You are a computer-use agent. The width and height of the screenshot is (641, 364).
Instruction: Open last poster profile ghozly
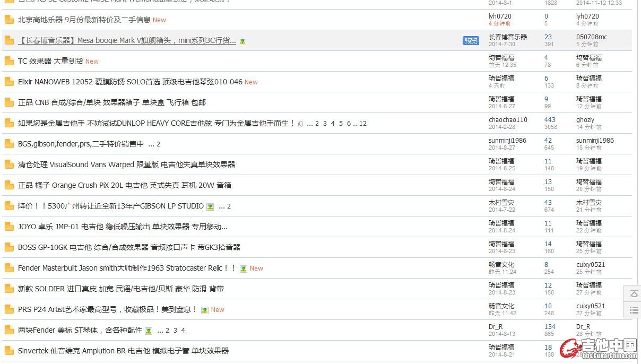pyautogui.click(x=585, y=120)
